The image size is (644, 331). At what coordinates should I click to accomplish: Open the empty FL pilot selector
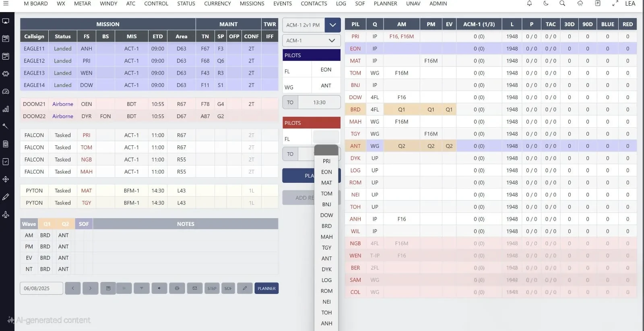[326, 136]
